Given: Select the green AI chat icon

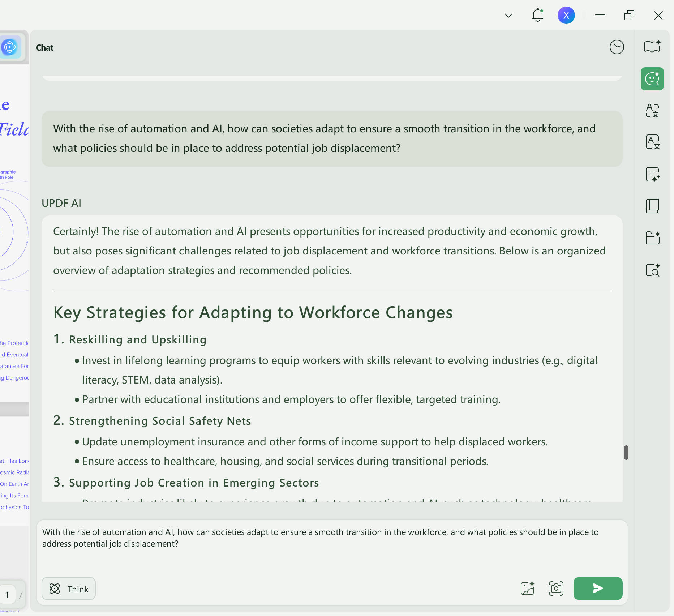Looking at the screenshot, I should pyautogui.click(x=652, y=79).
